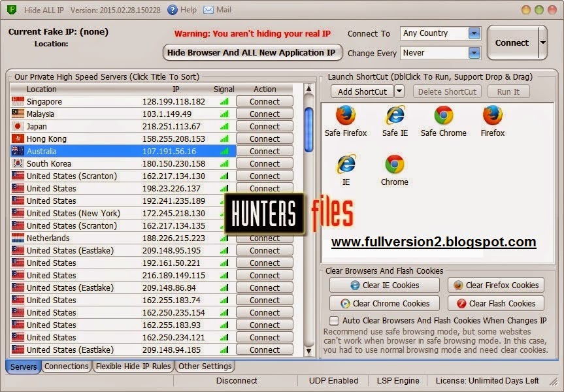Click the large Connect button

tap(512, 43)
